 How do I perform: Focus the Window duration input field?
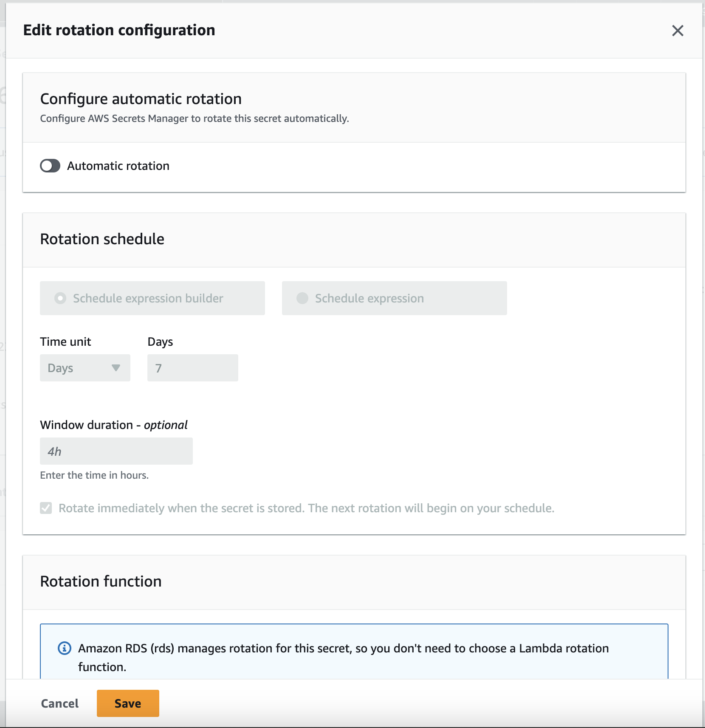(x=116, y=451)
